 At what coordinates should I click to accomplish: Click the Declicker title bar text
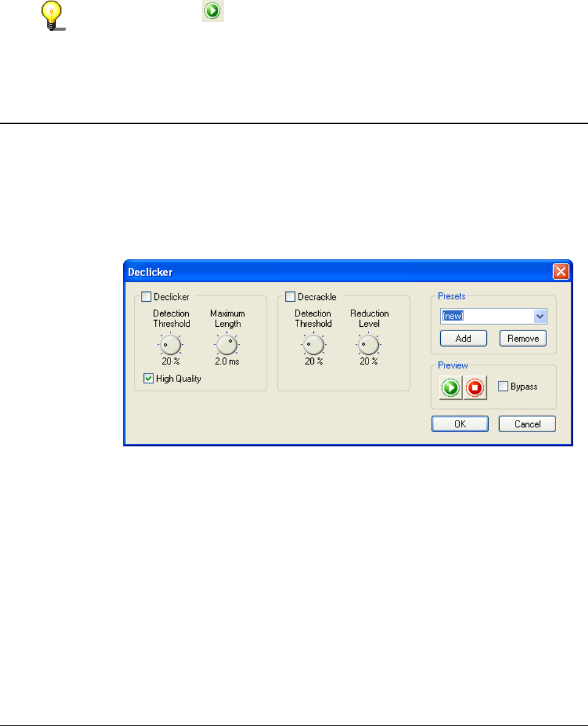pos(150,272)
